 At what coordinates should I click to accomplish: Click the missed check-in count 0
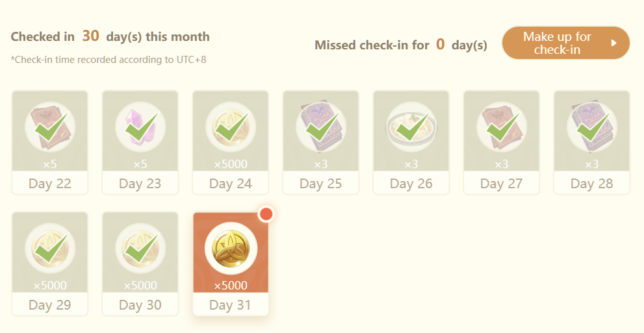coord(441,45)
